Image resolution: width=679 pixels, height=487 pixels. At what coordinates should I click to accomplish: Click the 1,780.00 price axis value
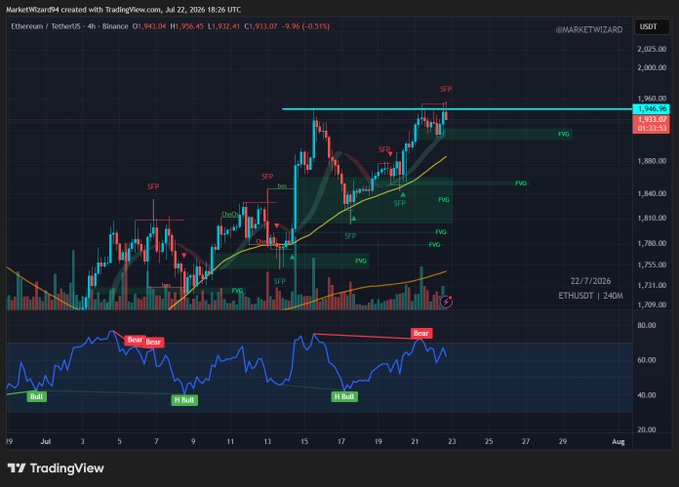click(651, 243)
